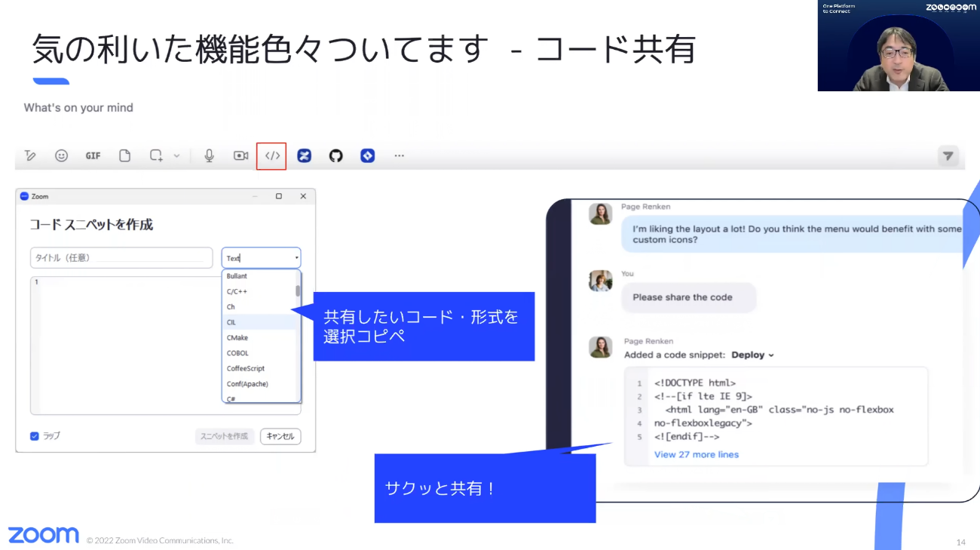Open the emoji picker smiley icon
The height and width of the screenshot is (550, 980).
tap(62, 155)
